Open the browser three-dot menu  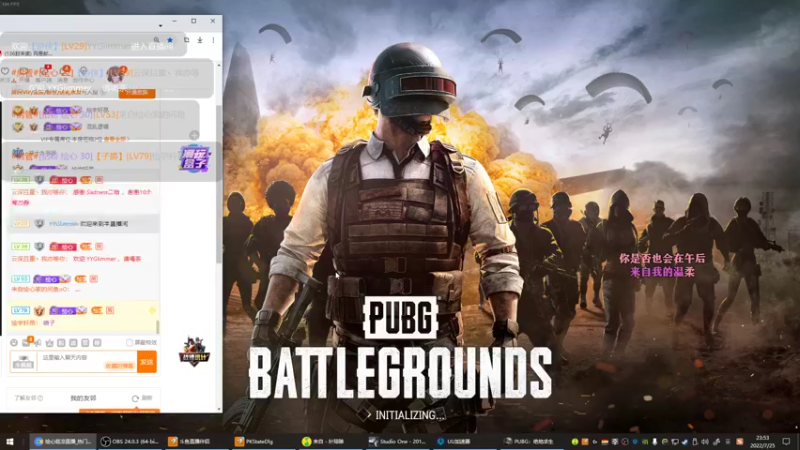(213, 40)
